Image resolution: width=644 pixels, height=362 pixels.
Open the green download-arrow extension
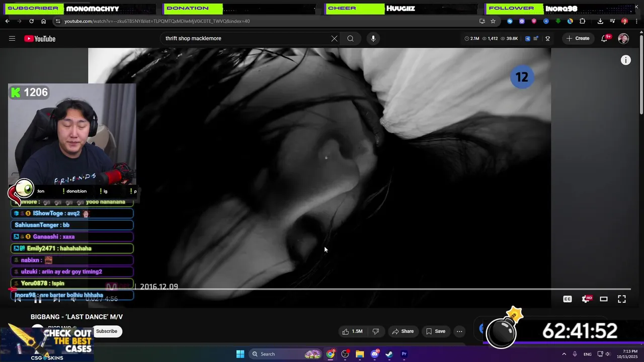(558, 21)
